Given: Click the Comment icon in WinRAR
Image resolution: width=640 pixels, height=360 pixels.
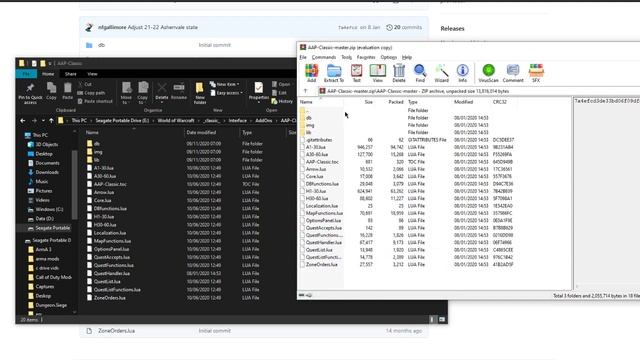Looking at the screenshot, I should pyautogui.click(x=513, y=73).
